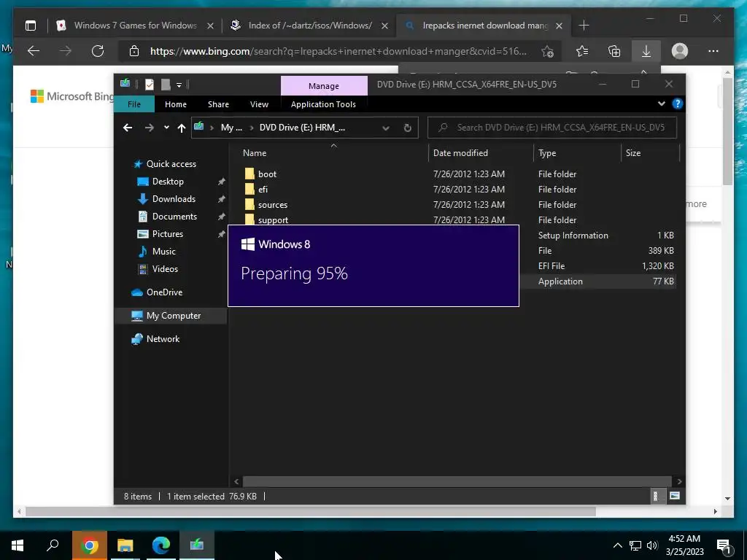This screenshot has width=747, height=560.
Task: Add this page to favorites star icon
Action: [547, 51]
